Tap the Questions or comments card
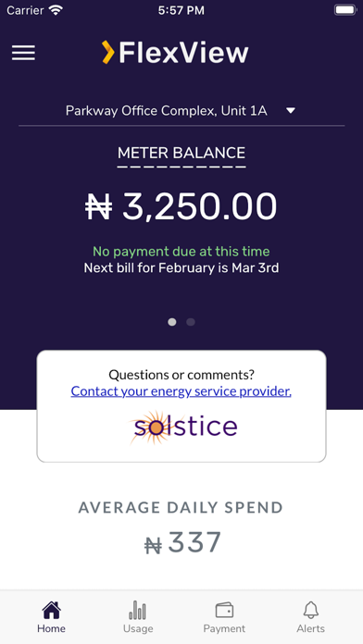363x644 pixels. click(181, 406)
